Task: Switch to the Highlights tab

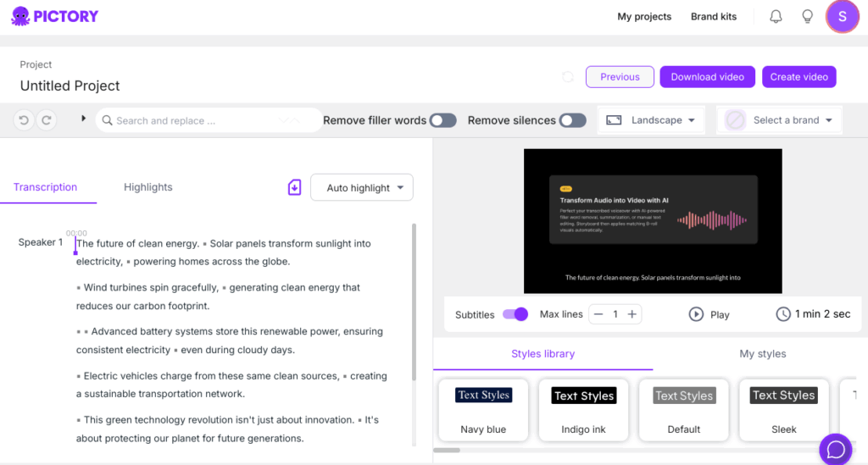Action: click(147, 187)
